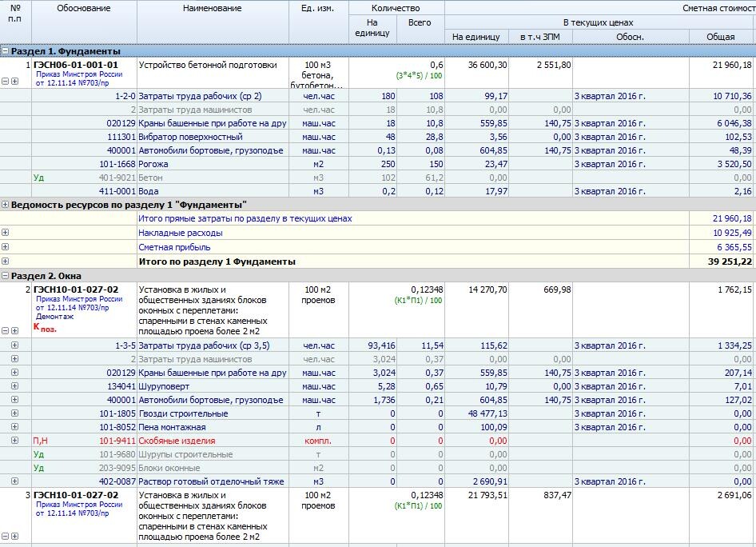This screenshot has height=547, width=756.
Task: Click the Наименование column header
Action: (x=212, y=8)
